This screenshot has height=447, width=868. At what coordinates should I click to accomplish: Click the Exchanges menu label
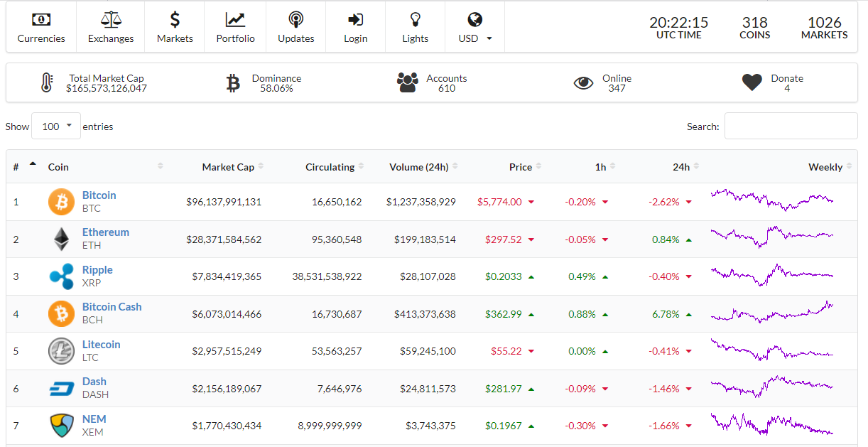pyautogui.click(x=111, y=38)
